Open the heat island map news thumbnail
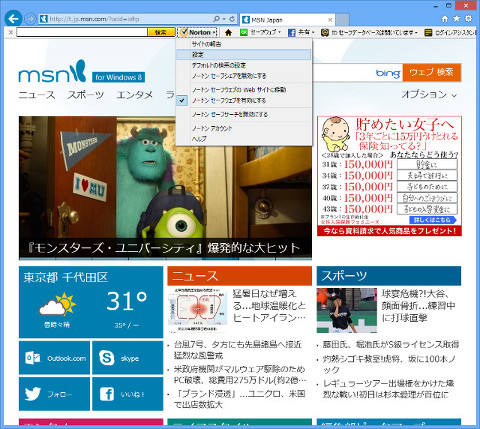Viewport: 480px width, 429px height. (198, 310)
